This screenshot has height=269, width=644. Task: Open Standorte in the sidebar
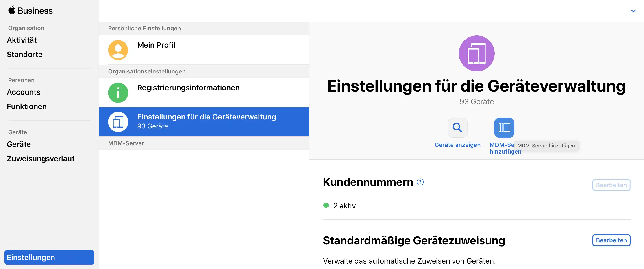(x=24, y=54)
